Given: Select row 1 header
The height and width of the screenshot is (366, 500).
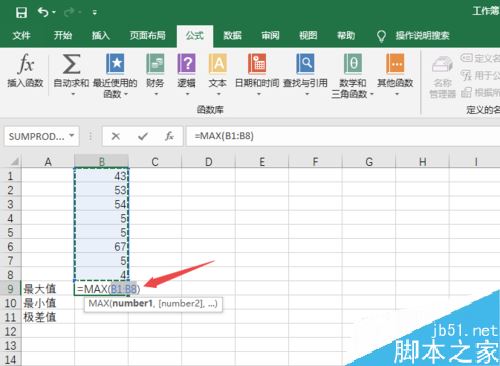Looking at the screenshot, I should pos(10,176).
